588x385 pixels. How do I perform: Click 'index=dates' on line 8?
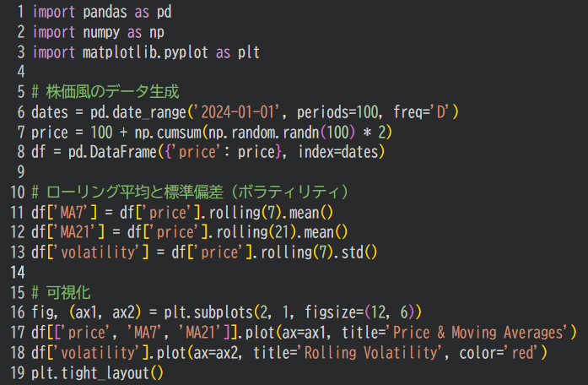pyautogui.click(x=338, y=152)
